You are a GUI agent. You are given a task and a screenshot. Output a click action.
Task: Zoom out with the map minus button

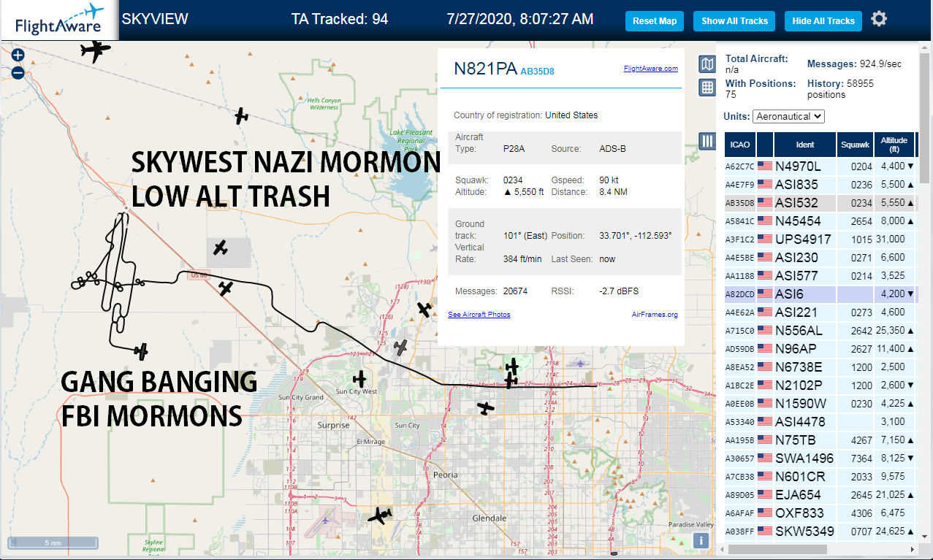tap(18, 72)
